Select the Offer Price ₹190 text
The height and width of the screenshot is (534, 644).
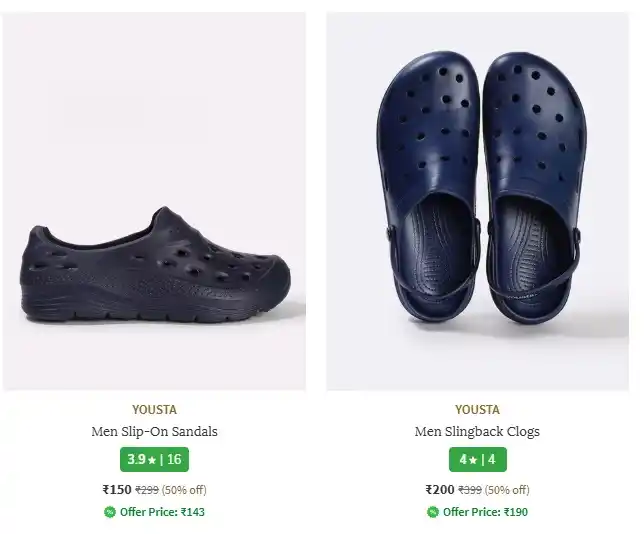coord(485,512)
